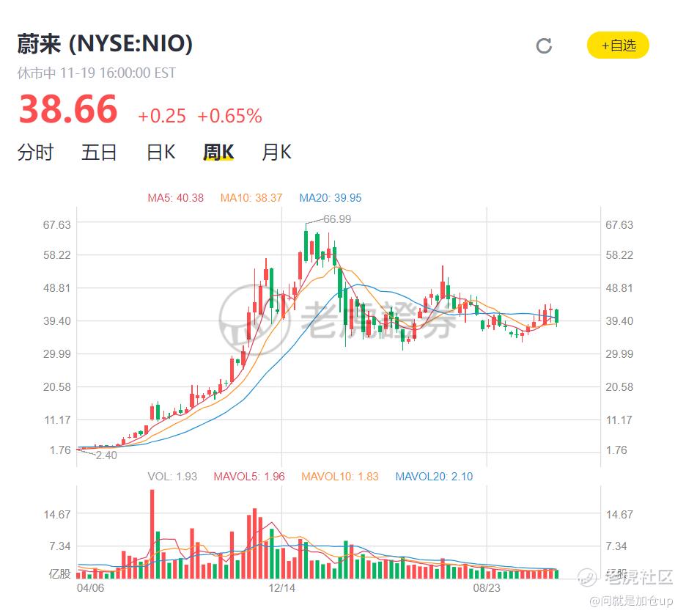
Task: Click the right axis value 58.22
Action: (619, 255)
